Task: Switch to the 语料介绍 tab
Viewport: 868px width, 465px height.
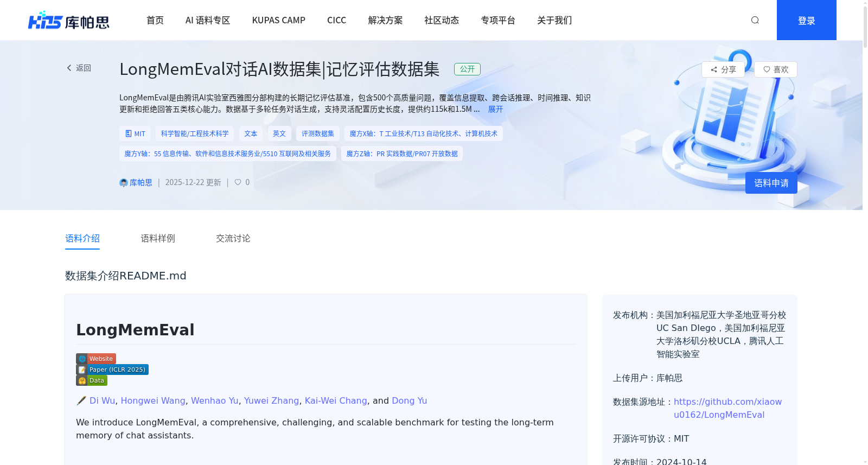Action: (x=82, y=238)
